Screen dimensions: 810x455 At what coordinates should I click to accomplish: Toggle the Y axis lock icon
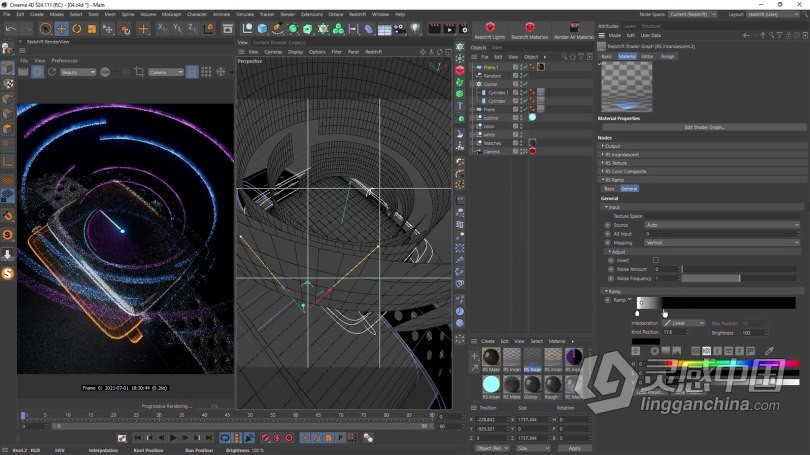[177, 29]
